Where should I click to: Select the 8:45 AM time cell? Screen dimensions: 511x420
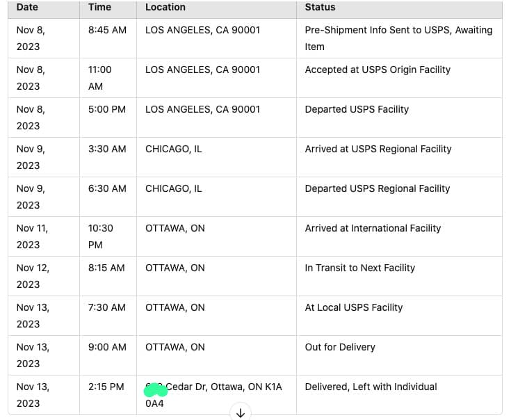coord(107,31)
